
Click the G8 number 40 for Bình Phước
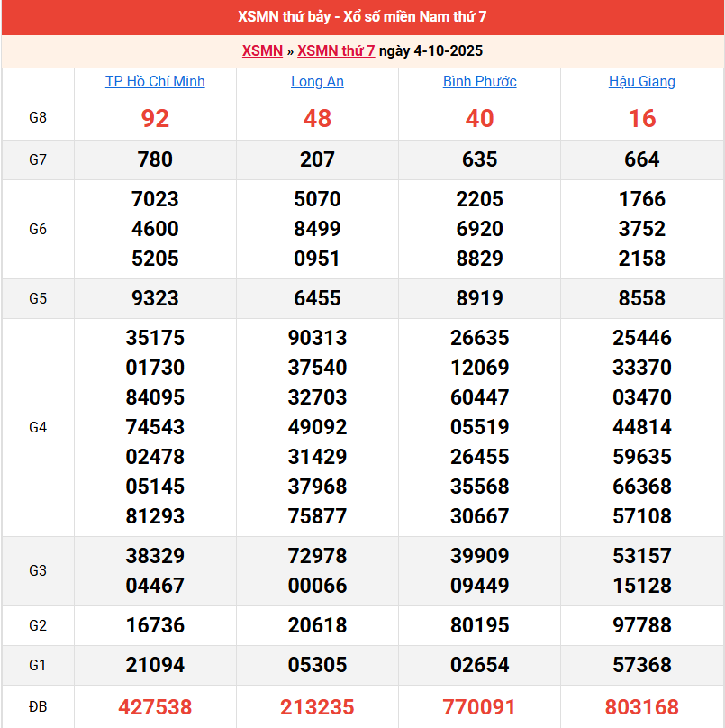[479, 118]
